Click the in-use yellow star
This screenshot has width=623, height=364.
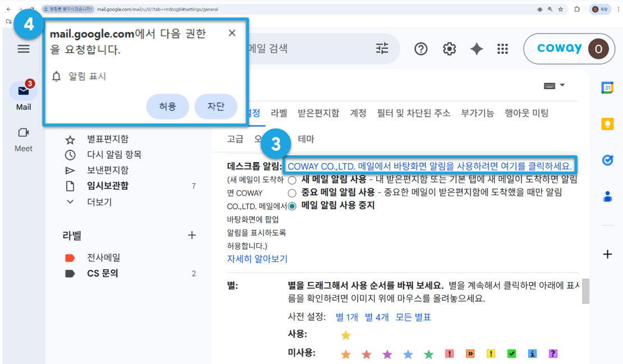click(x=345, y=335)
